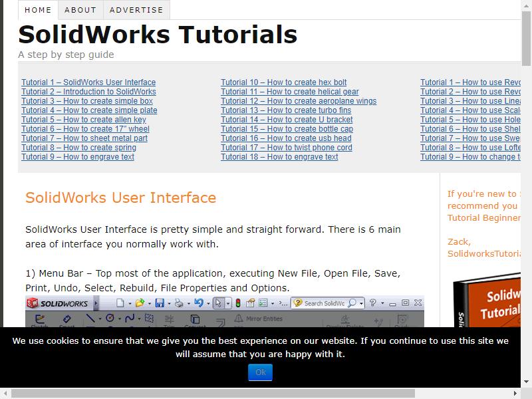Click the horizontal scrollbar right arrow
This screenshot has height=399, width=532.
click(x=515, y=394)
